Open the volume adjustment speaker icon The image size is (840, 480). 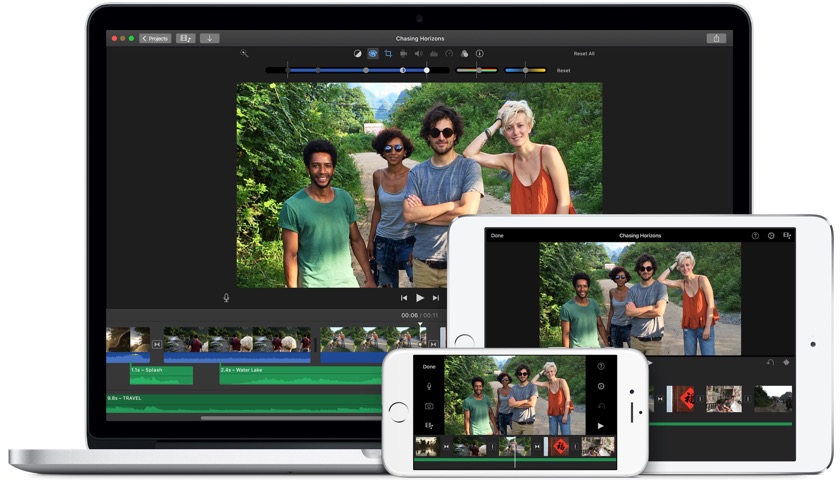[418, 53]
